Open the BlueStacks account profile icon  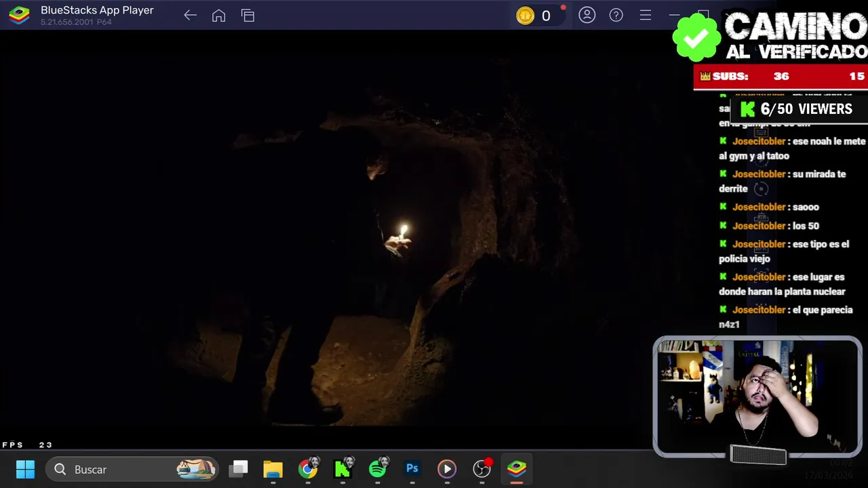click(587, 15)
